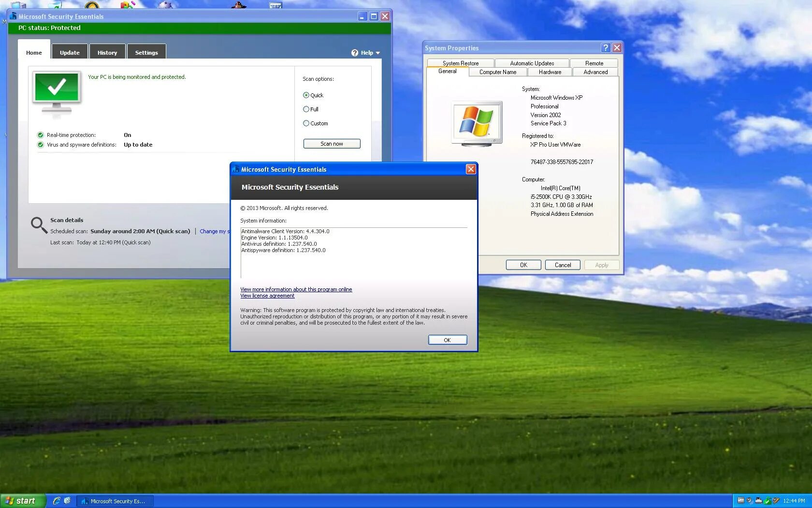Click the Start button
This screenshot has height=508, width=812.
[23, 501]
